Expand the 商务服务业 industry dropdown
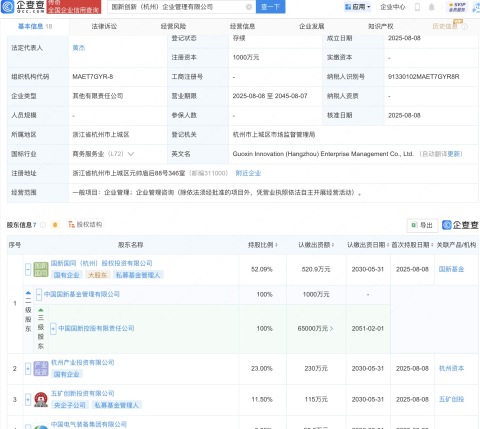Screen dimensions: 480x429 point(131,154)
